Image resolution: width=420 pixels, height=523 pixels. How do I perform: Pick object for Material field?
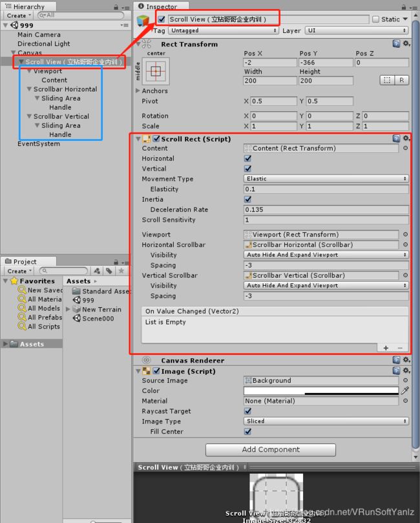[x=405, y=401]
